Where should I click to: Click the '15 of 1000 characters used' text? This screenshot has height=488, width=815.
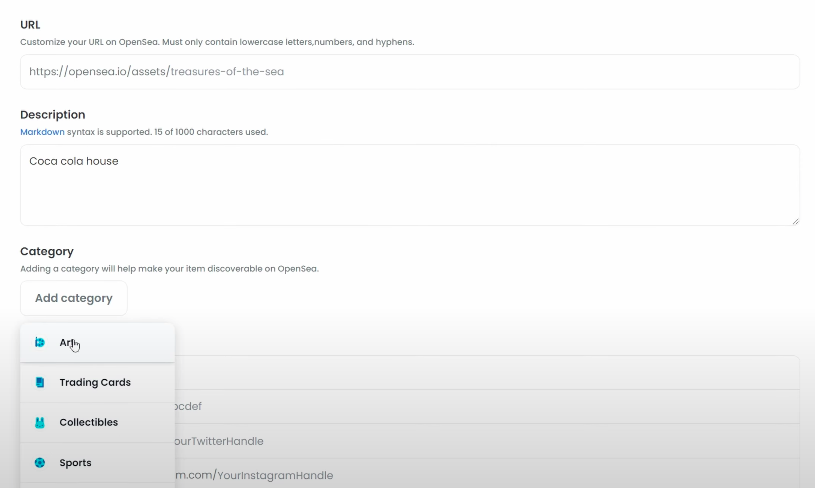point(211,132)
